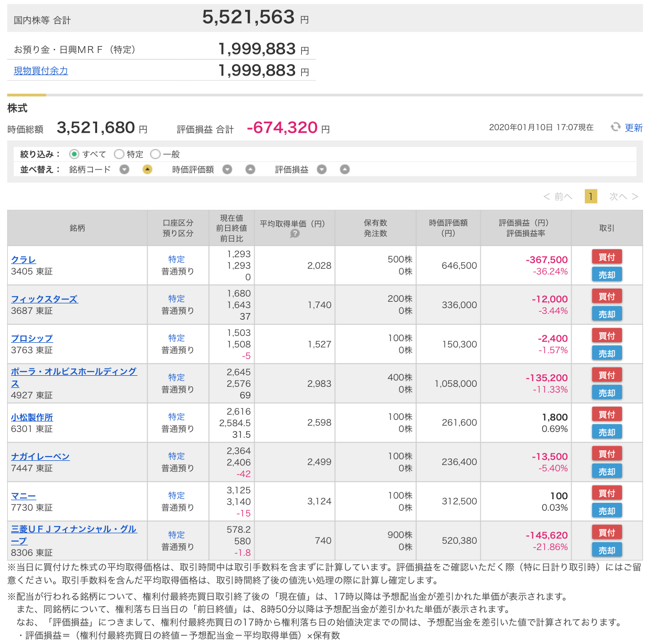Click 買付 button for 小松製作所
The width and height of the screenshot is (652, 644).
coord(607,414)
